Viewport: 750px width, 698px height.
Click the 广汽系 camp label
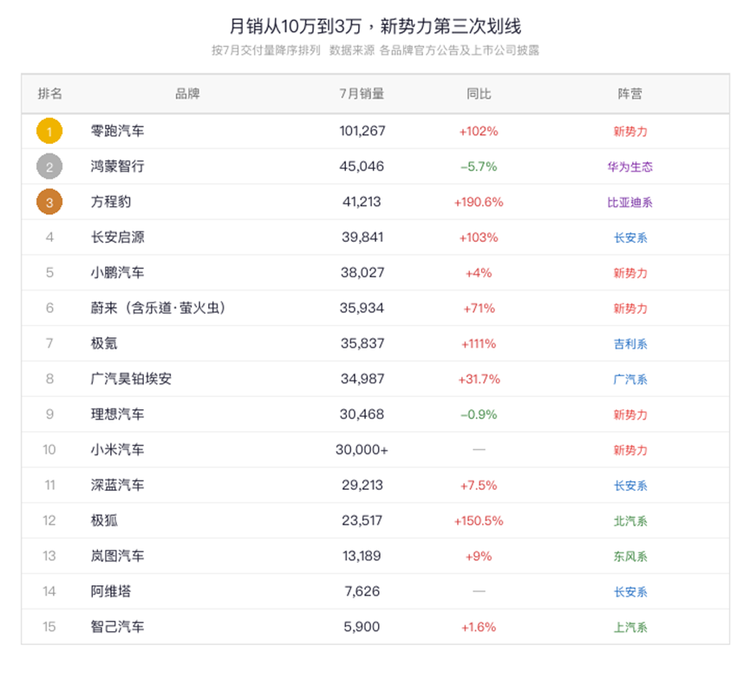coord(630,379)
